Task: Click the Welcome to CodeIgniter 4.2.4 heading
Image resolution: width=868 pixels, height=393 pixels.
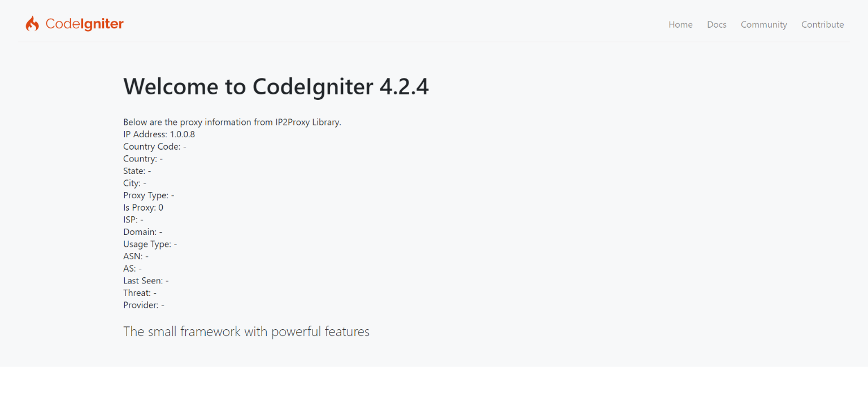Action: click(276, 86)
